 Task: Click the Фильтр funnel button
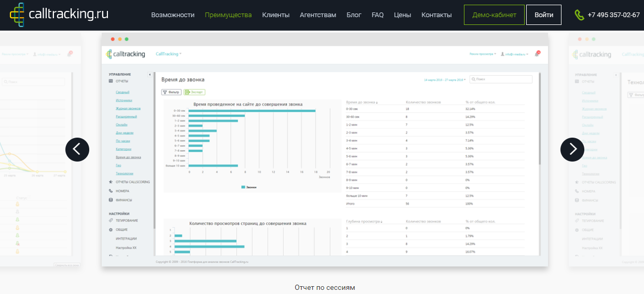coord(171,92)
